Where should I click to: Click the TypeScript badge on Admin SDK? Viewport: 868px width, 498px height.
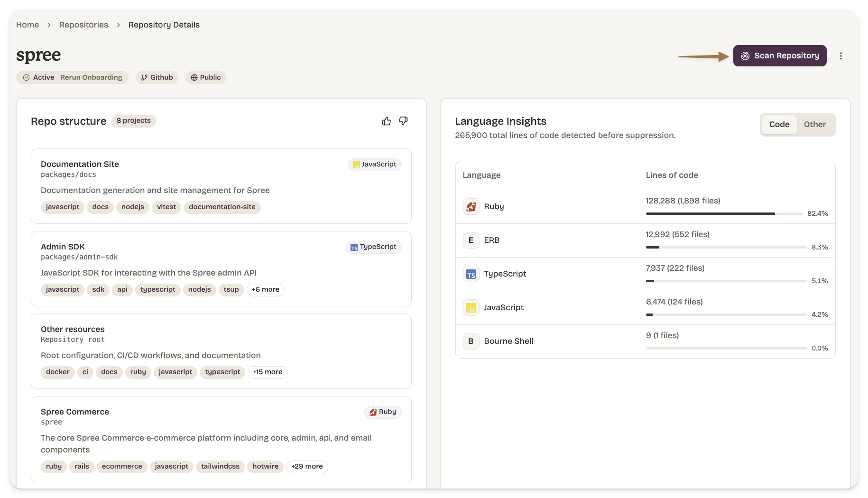(373, 247)
